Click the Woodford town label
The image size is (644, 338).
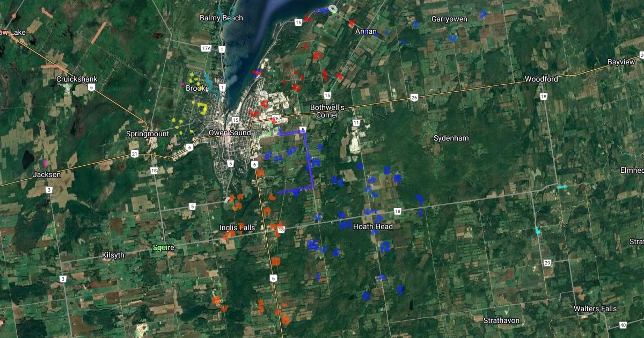[541, 79]
